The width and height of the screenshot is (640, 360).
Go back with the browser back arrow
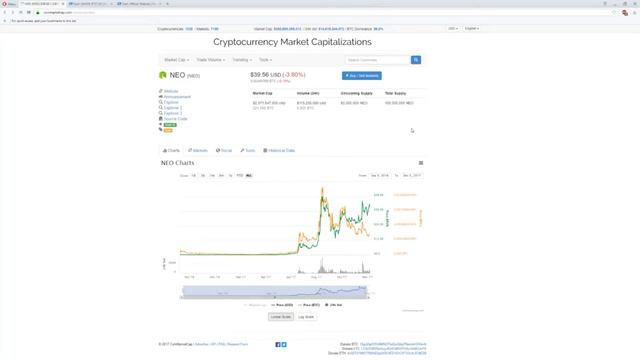[x=4, y=12]
